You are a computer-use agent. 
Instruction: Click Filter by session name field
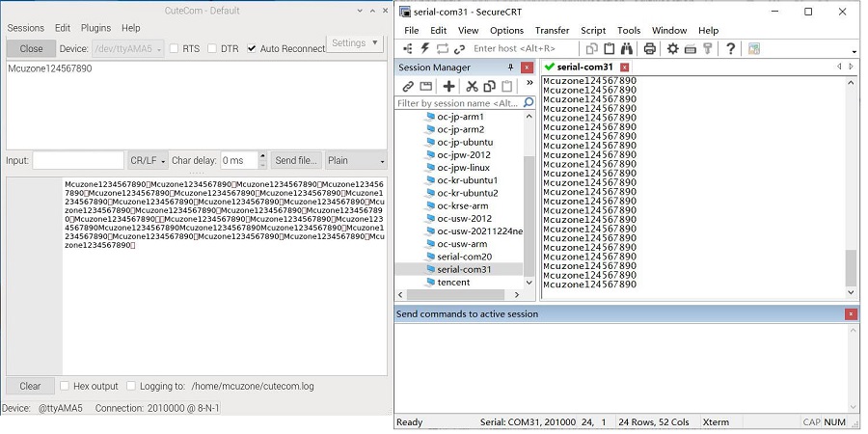(x=459, y=103)
